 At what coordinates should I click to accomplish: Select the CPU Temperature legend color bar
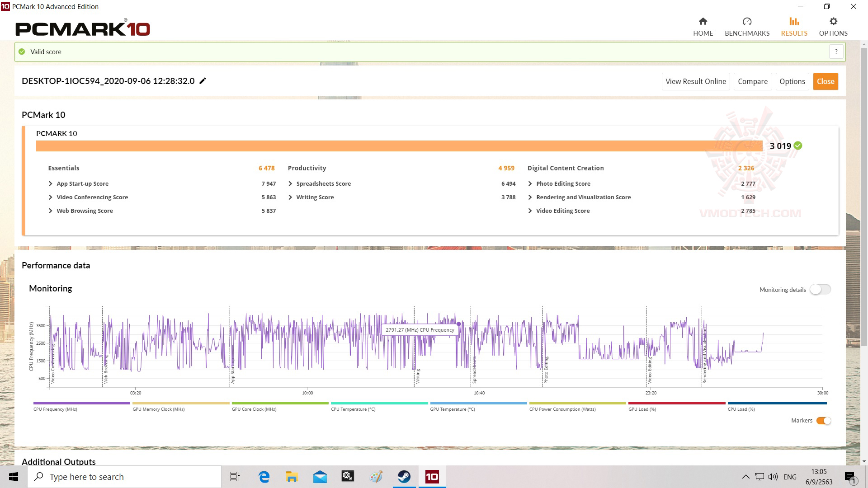[379, 403]
